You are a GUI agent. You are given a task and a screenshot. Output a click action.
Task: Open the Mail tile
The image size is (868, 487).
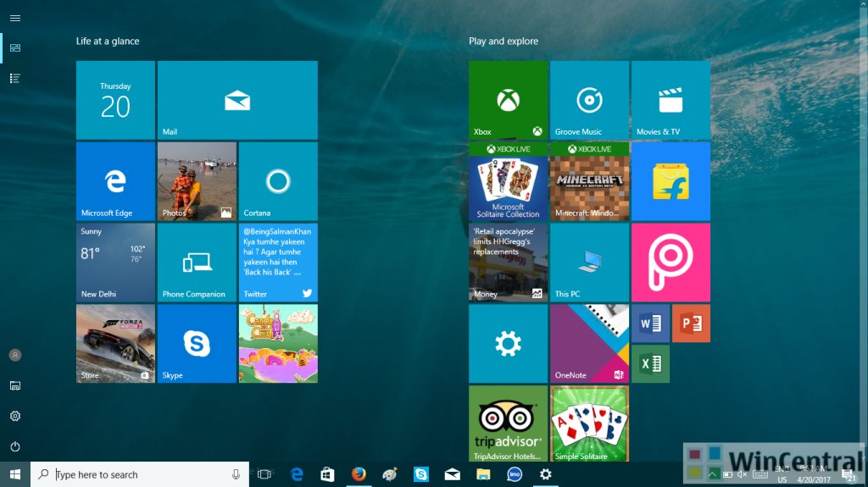237,100
